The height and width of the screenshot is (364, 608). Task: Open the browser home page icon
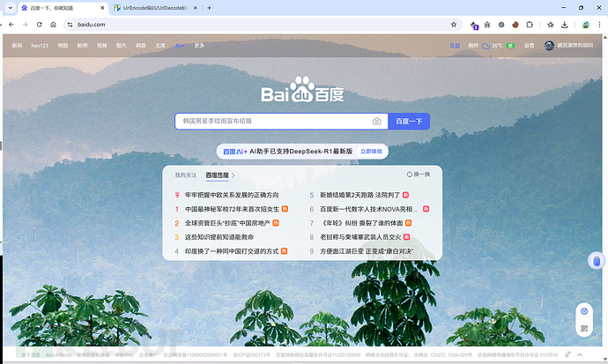(x=53, y=25)
